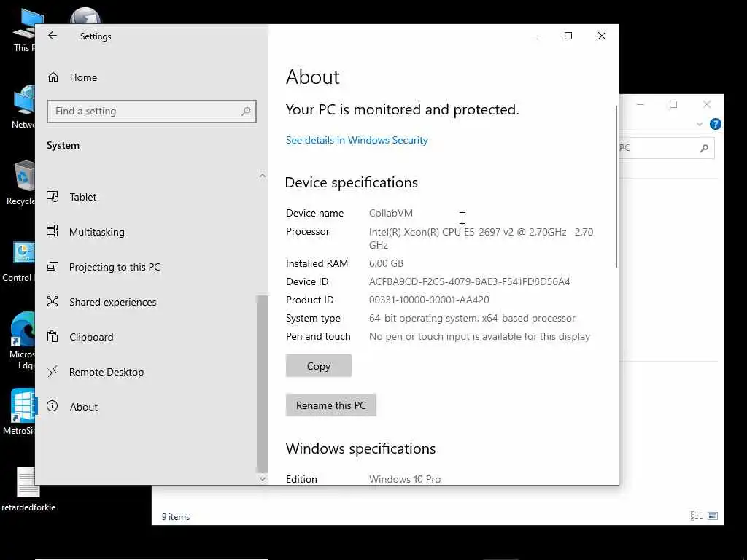Click the Rename this PC button
Screen dimensions: 747x560
(331, 405)
